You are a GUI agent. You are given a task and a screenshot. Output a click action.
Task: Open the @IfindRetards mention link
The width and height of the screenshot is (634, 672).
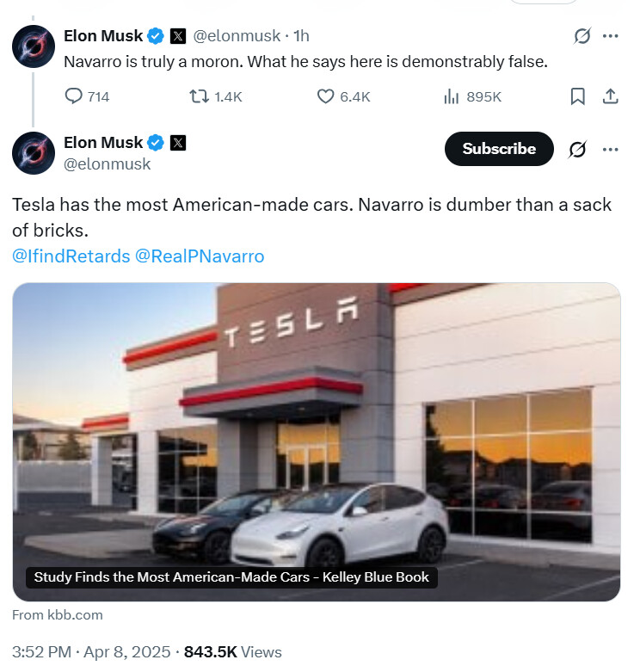tap(71, 256)
